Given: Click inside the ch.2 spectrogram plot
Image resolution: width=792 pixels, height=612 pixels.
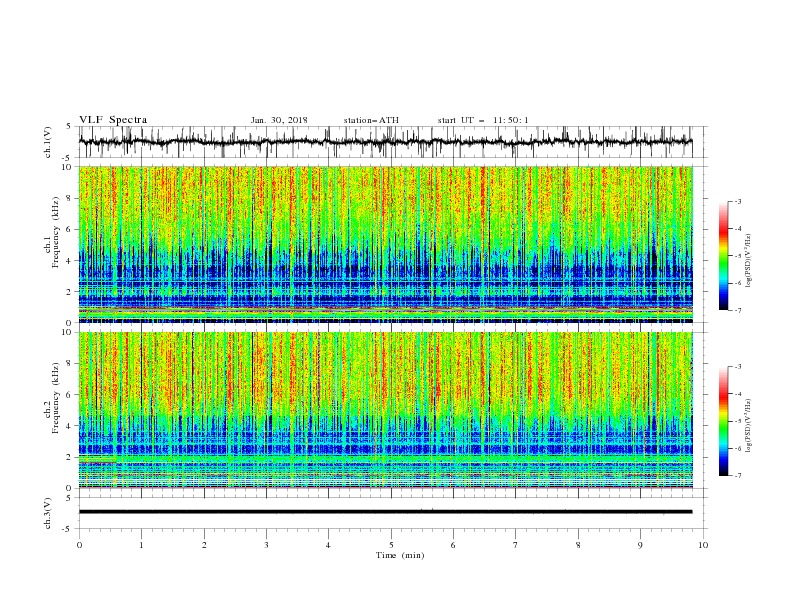Looking at the screenshot, I should (386, 410).
